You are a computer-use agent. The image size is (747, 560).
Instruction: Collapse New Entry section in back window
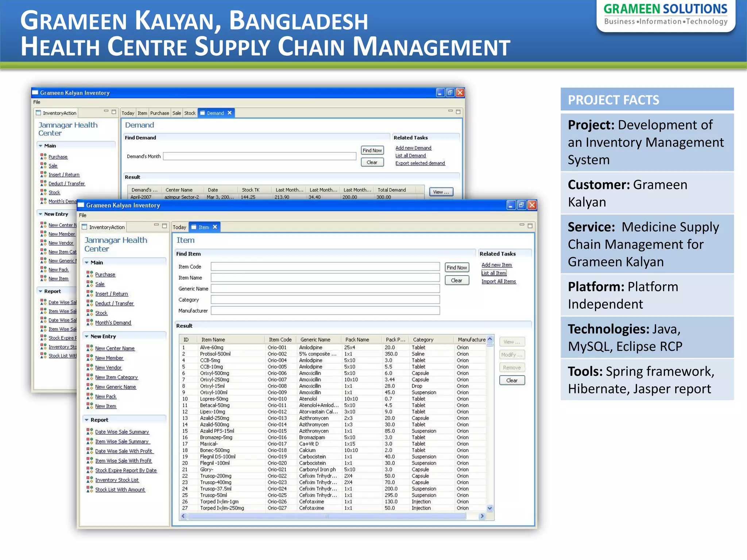[40, 214]
